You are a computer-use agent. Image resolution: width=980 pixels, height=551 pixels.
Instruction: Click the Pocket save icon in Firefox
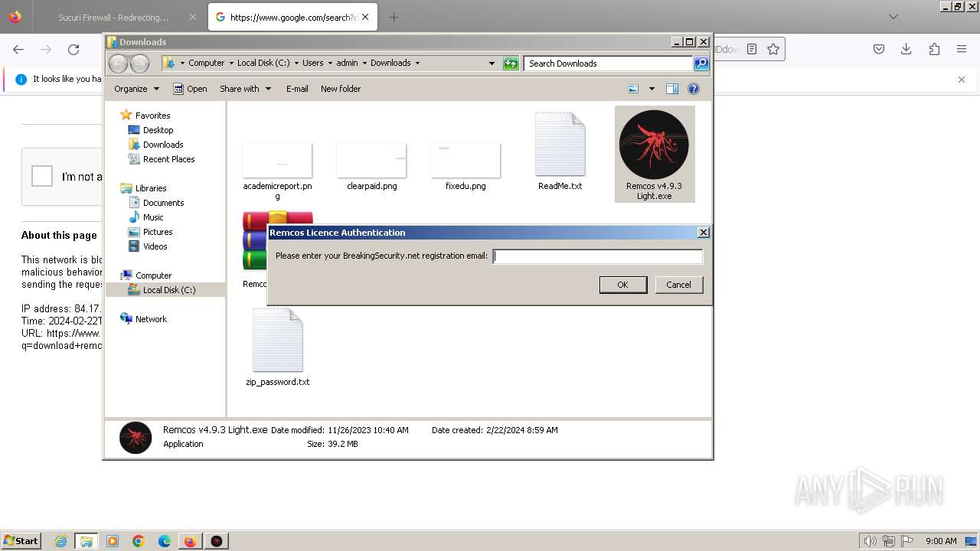click(879, 49)
